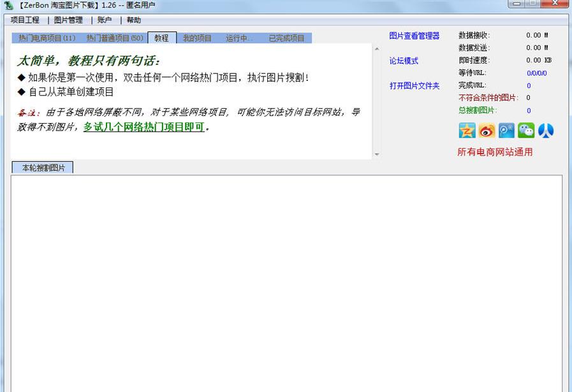The height and width of the screenshot is (392, 572).
Task: Open the image folder via 打开图片文件夹
Action: [x=415, y=85]
